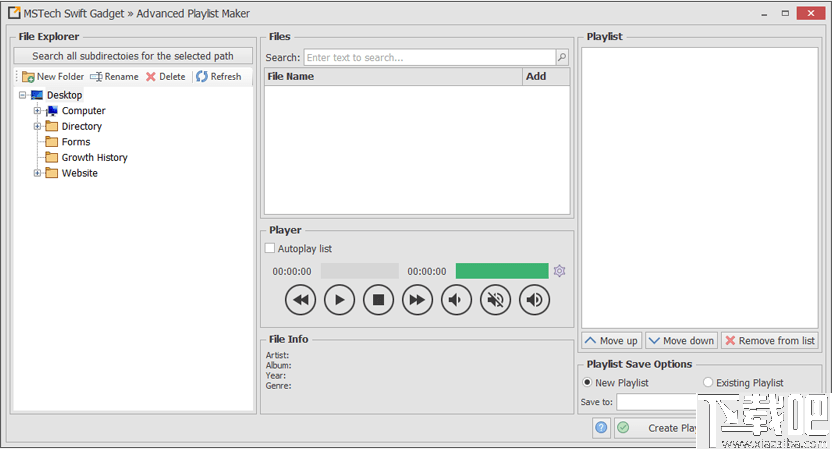Click the green volume level bar
Viewport: 832px width, 449px height.
(502, 271)
